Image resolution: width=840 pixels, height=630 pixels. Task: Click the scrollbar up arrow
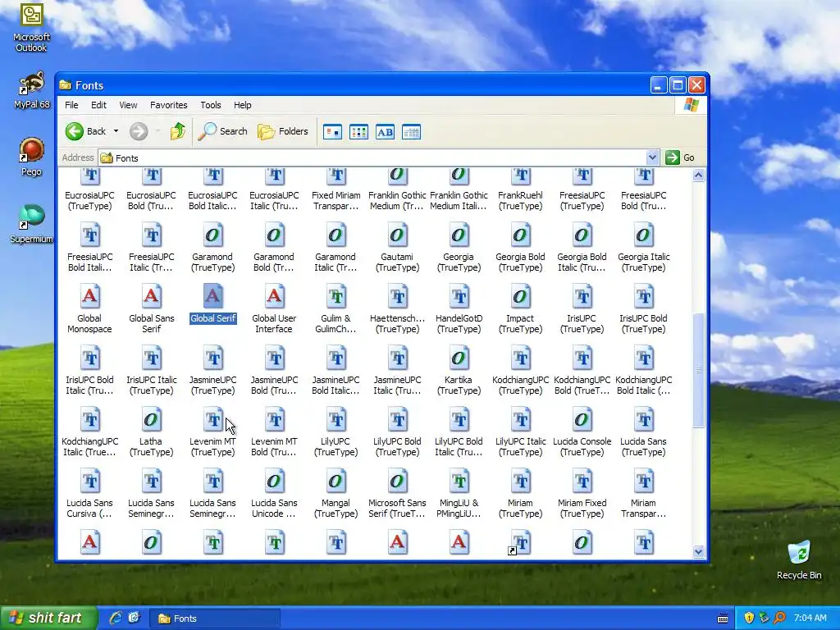[x=698, y=176]
